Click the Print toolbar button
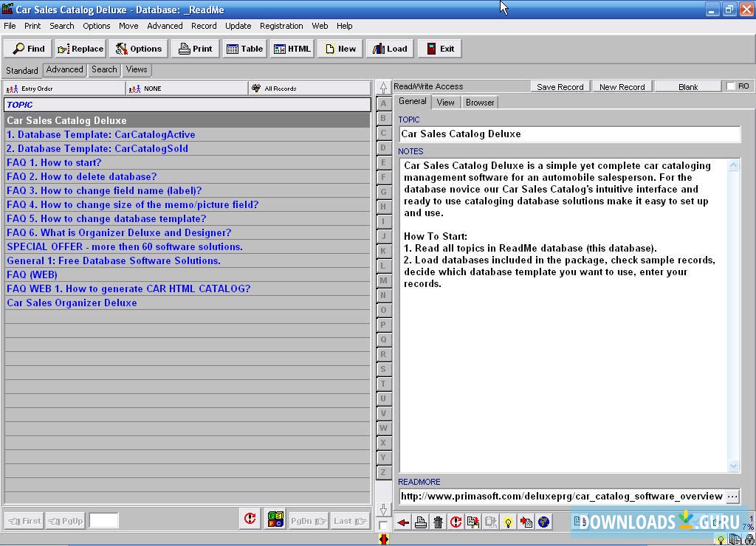The image size is (756, 546). (x=195, y=49)
